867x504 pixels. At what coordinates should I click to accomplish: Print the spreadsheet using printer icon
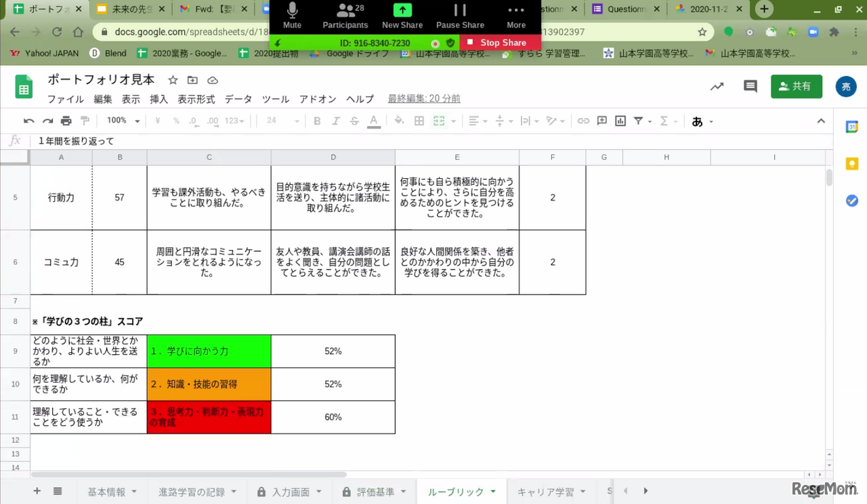click(x=66, y=121)
